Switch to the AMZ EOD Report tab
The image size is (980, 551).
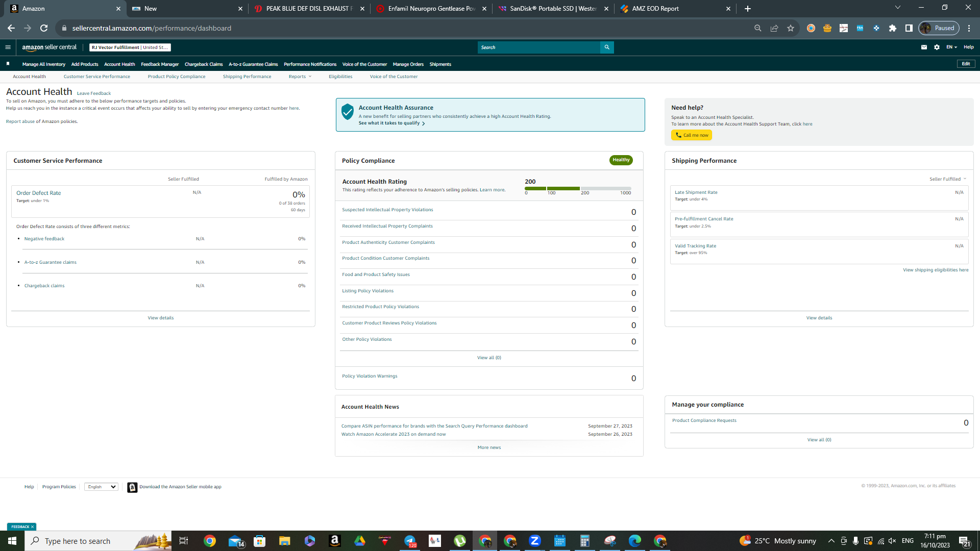tap(675, 9)
